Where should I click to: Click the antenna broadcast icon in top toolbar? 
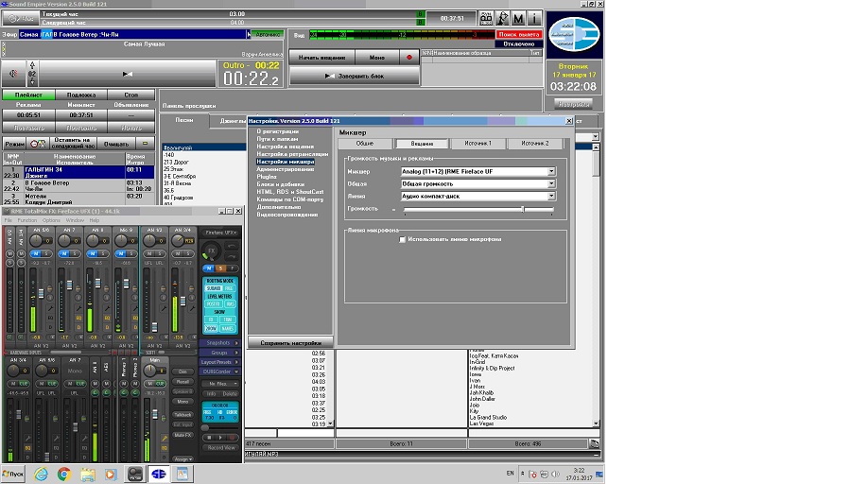(502, 18)
